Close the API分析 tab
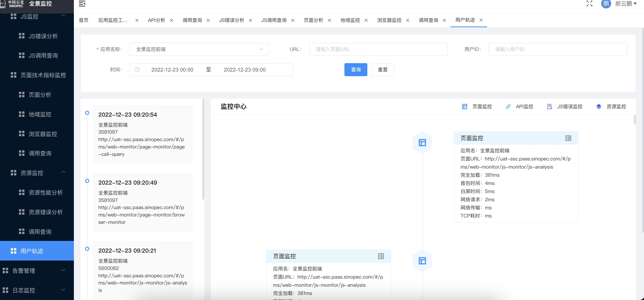644x300 pixels. (x=171, y=20)
